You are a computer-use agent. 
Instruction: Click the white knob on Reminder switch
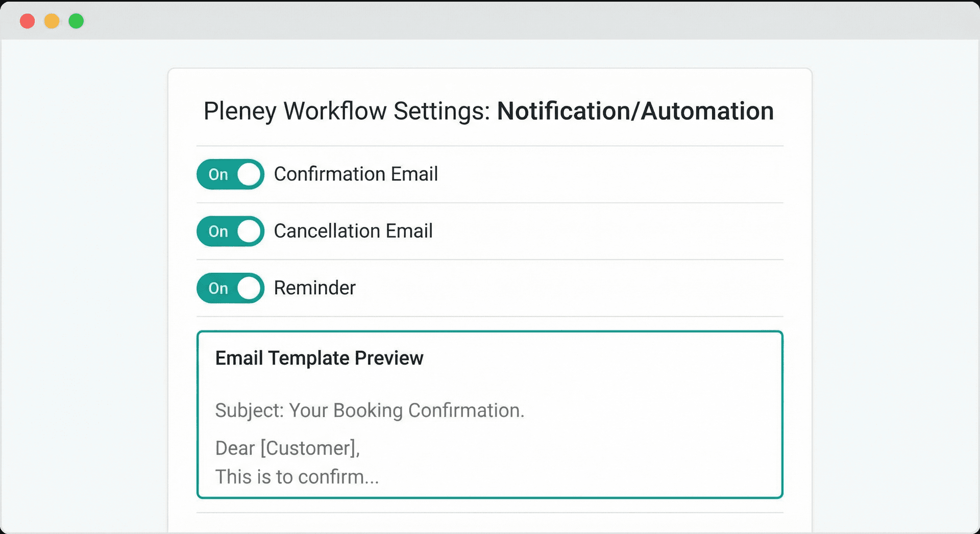(249, 288)
